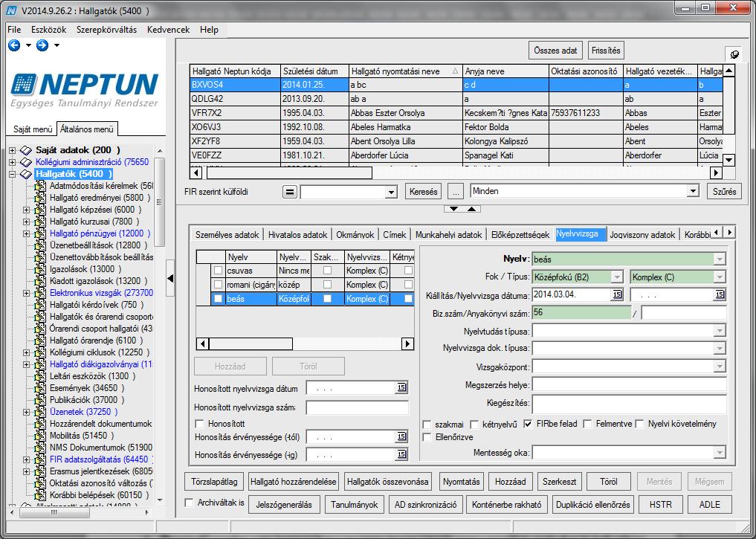Click the Honosított nyelvvizsga száma input field
The width and height of the screenshot is (756, 539).
pos(358,407)
